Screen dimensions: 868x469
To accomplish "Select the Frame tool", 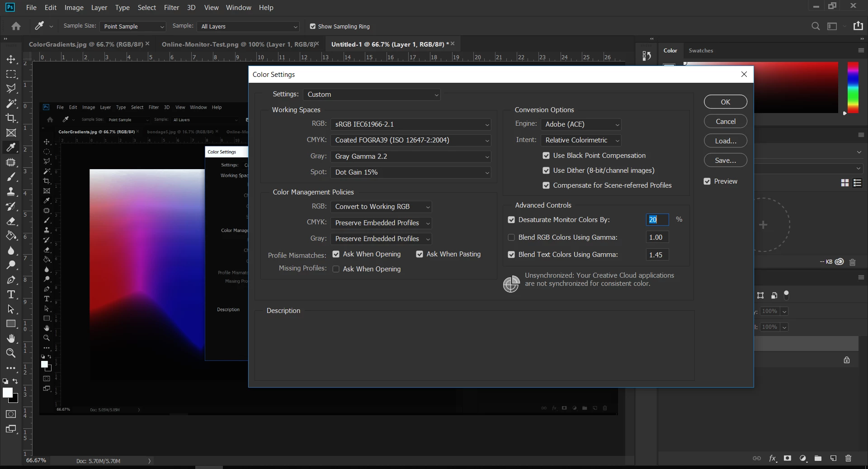I will pyautogui.click(x=11, y=133).
